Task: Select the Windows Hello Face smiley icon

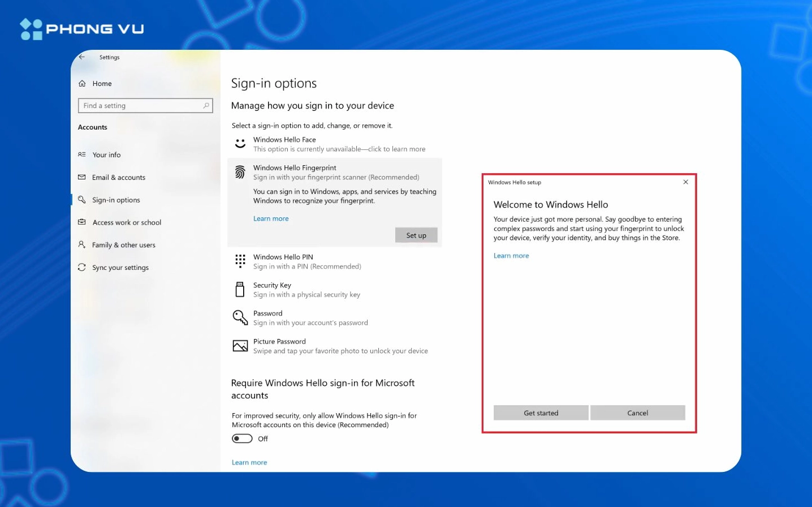Action: point(240,144)
